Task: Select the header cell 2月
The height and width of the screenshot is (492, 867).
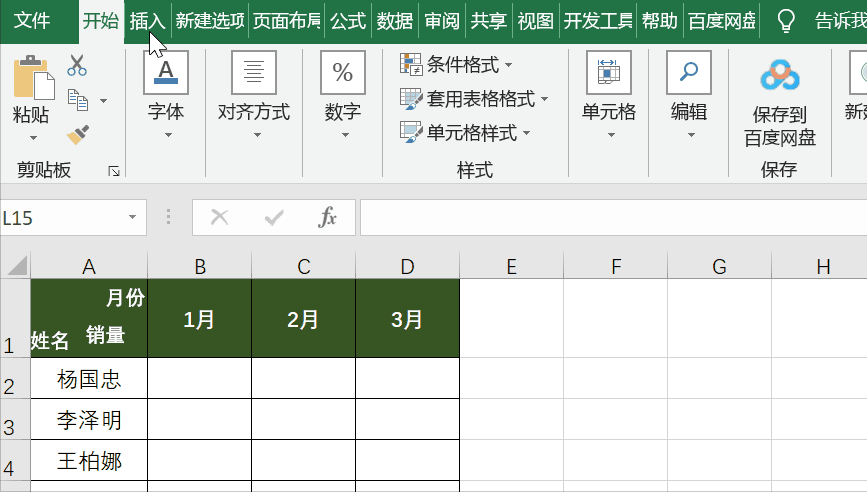Action: (304, 318)
